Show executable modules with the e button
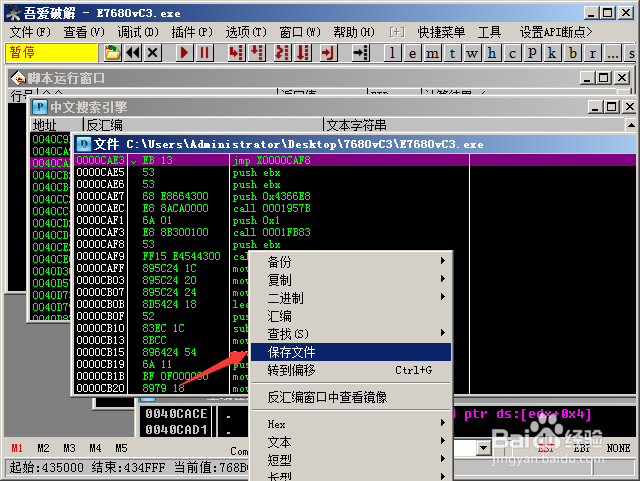Image resolution: width=640 pixels, height=481 pixels. (x=413, y=53)
